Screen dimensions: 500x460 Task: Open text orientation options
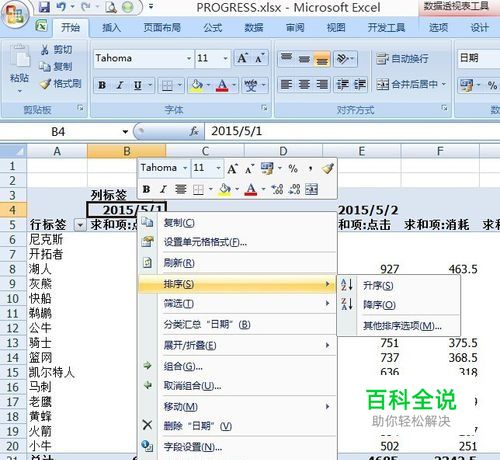coord(346,59)
